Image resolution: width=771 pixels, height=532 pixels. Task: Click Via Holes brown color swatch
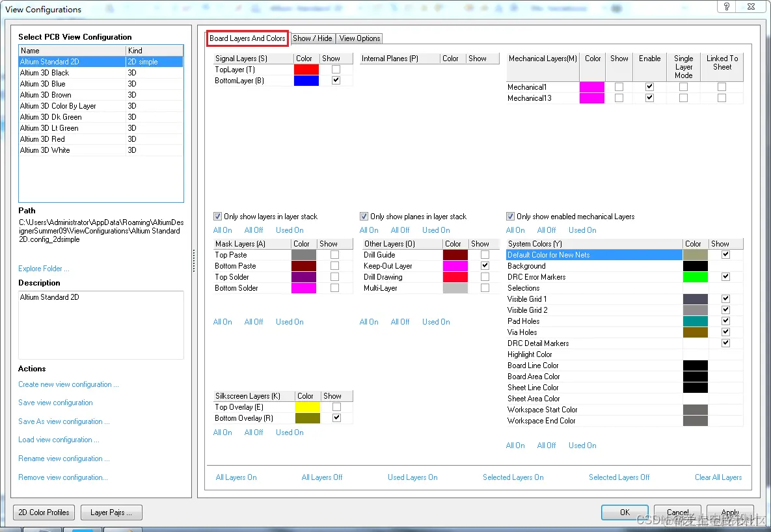coord(696,332)
